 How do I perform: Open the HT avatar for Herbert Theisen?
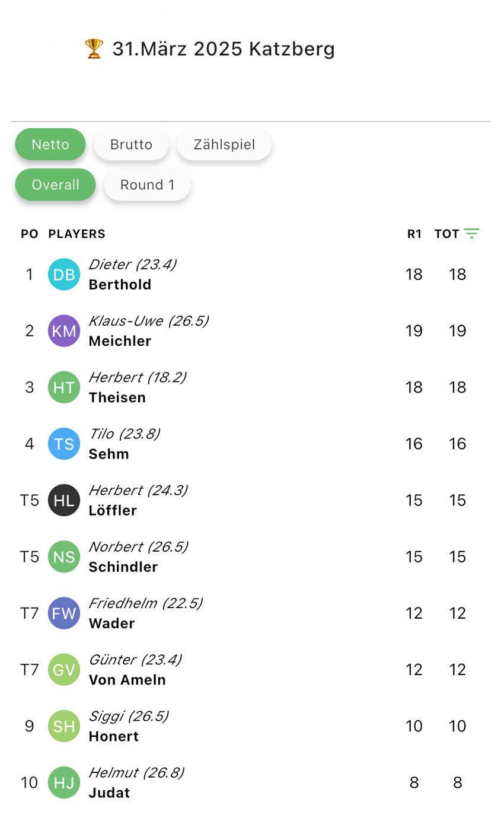pyautogui.click(x=64, y=387)
